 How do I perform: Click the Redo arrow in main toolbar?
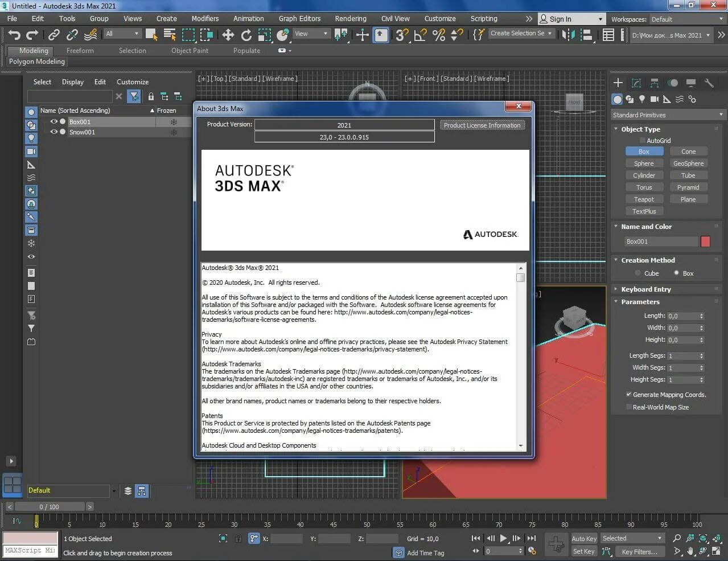coord(32,35)
